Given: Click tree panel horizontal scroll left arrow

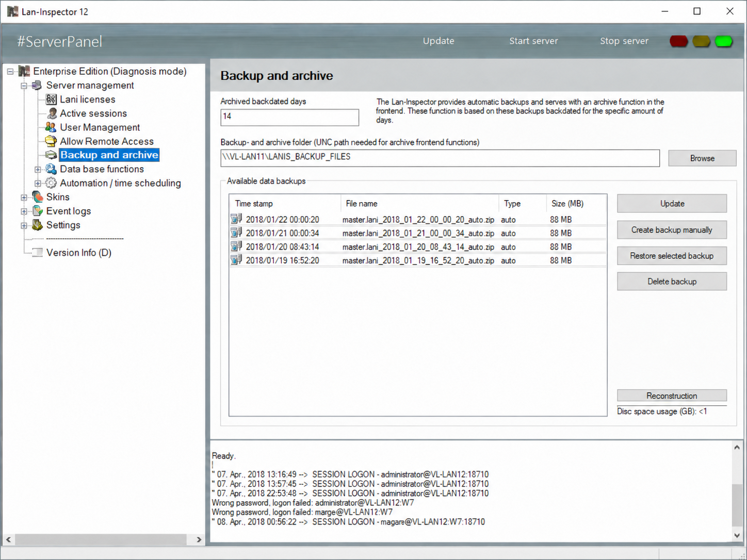Looking at the screenshot, I should pos(8,539).
